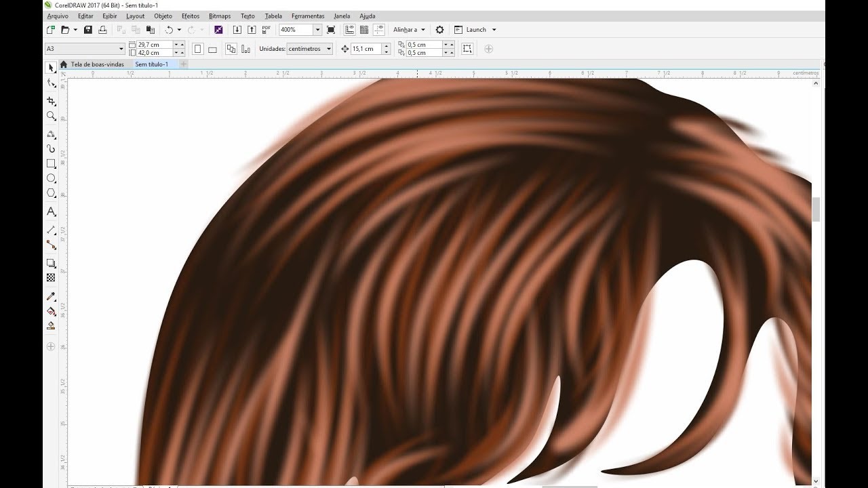Screen dimensions: 868x488
Task: Toggle treat as filled icon
Action: 467,49
